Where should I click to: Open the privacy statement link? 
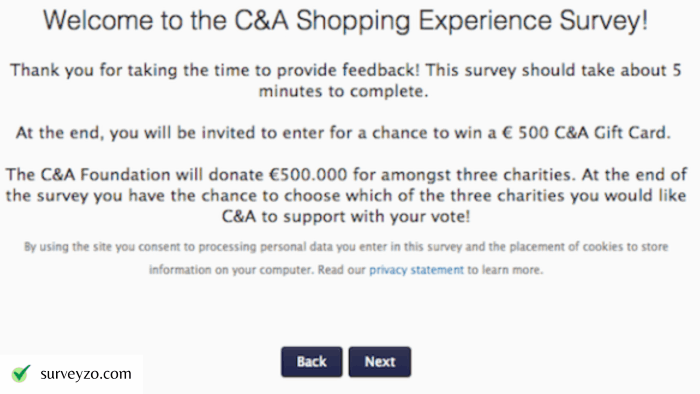tap(416, 270)
